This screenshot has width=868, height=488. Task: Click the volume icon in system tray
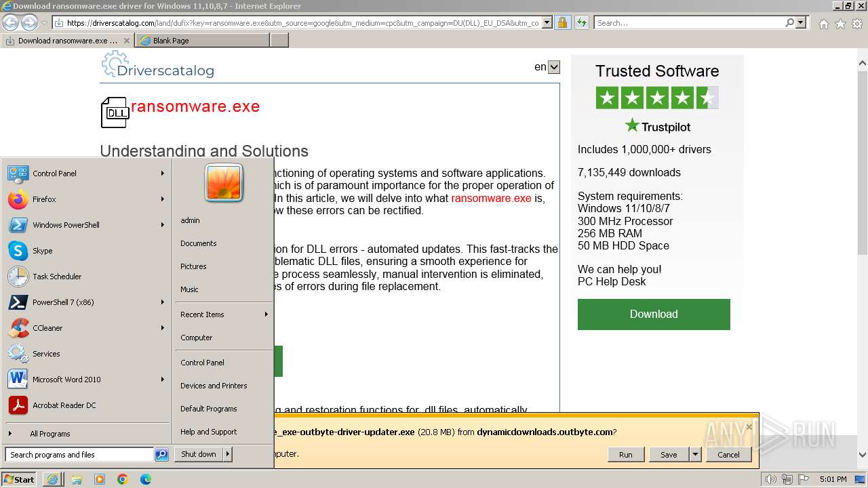(x=770, y=479)
